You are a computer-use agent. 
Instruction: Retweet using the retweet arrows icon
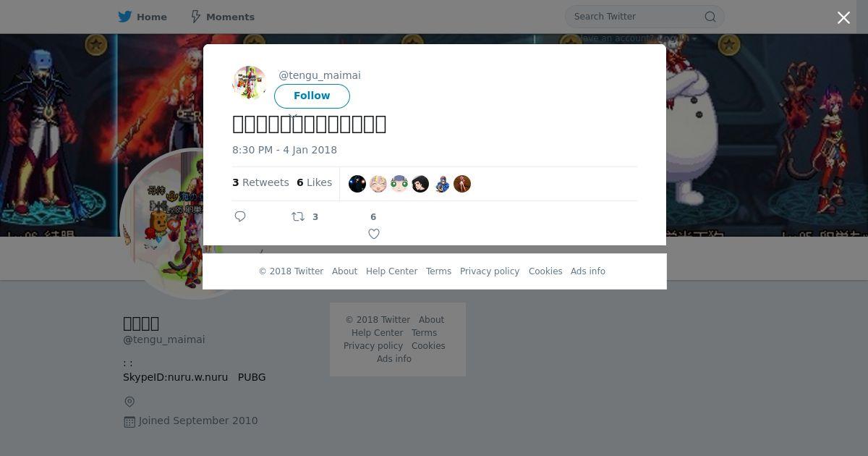[x=298, y=216]
